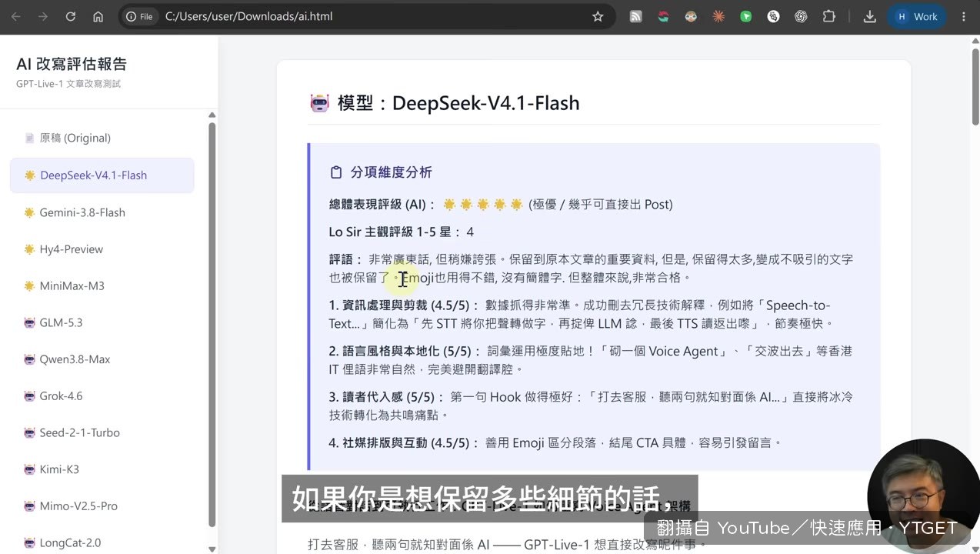Image resolution: width=980 pixels, height=554 pixels.
Task: Select Gemini-3.8-Flash in the sidebar
Action: (x=102, y=212)
